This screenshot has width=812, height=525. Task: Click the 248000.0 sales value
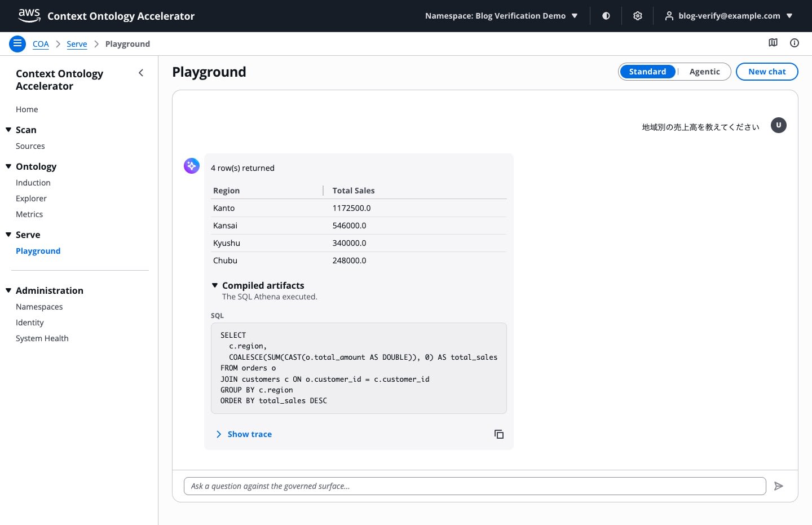(350, 261)
